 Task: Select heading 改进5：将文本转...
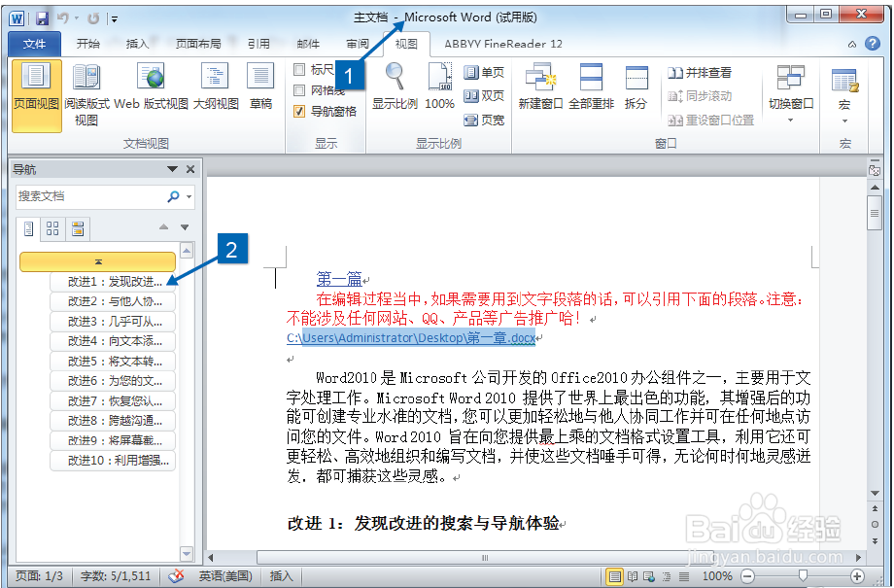tap(113, 361)
